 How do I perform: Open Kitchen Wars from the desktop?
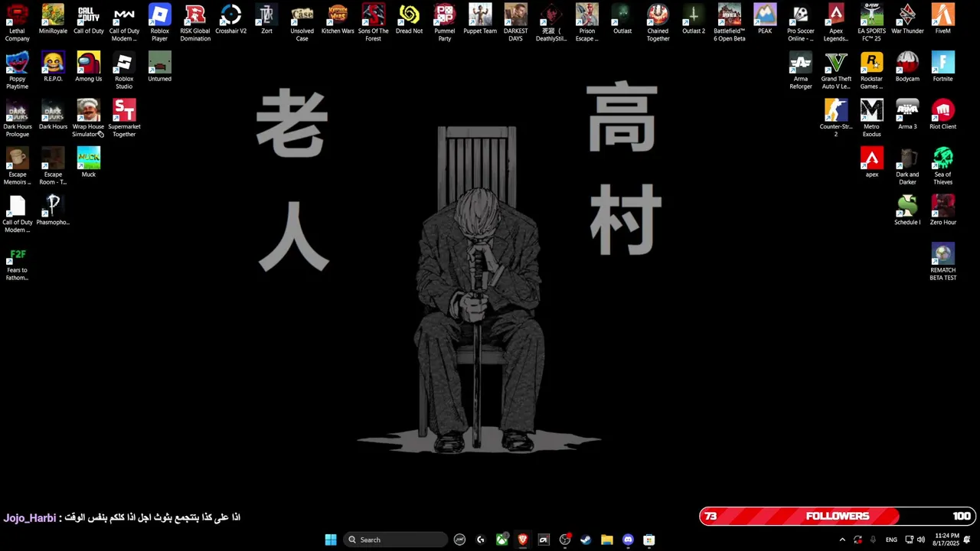(x=338, y=20)
